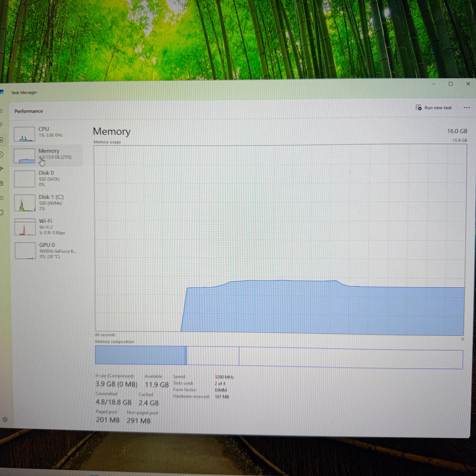
Task: Open the Memory performance entry label
Action: pyautogui.click(x=49, y=151)
